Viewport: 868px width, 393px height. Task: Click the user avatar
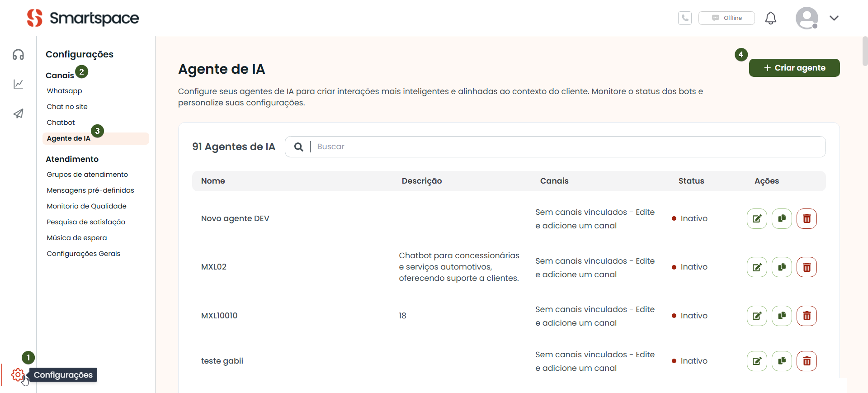tap(807, 18)
